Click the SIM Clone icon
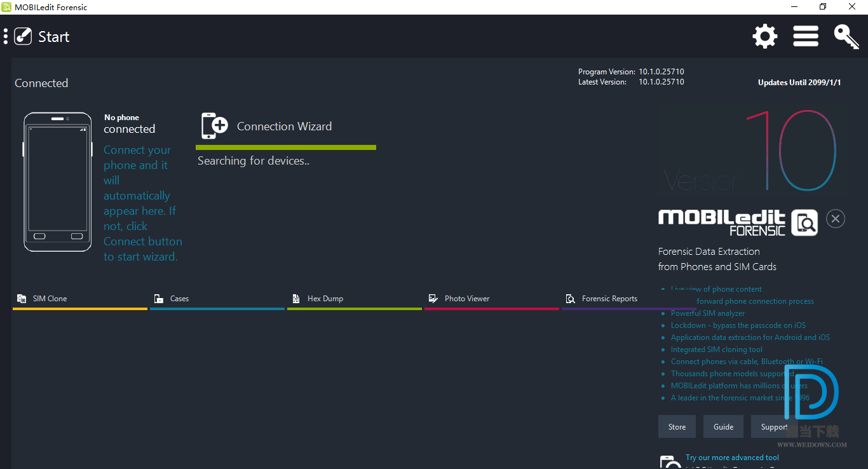The height and width of the screenshot is (469, 868). tap(22, 299)
